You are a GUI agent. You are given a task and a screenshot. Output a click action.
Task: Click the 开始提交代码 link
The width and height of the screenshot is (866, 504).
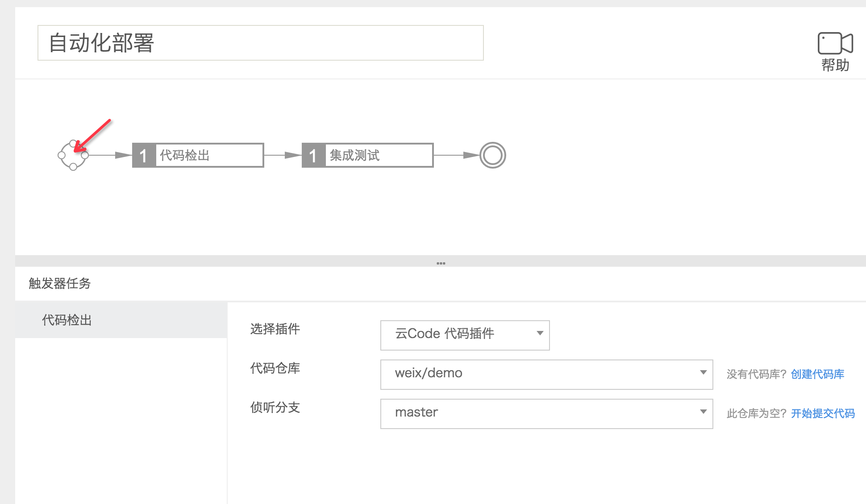click(x=823, y=413)
